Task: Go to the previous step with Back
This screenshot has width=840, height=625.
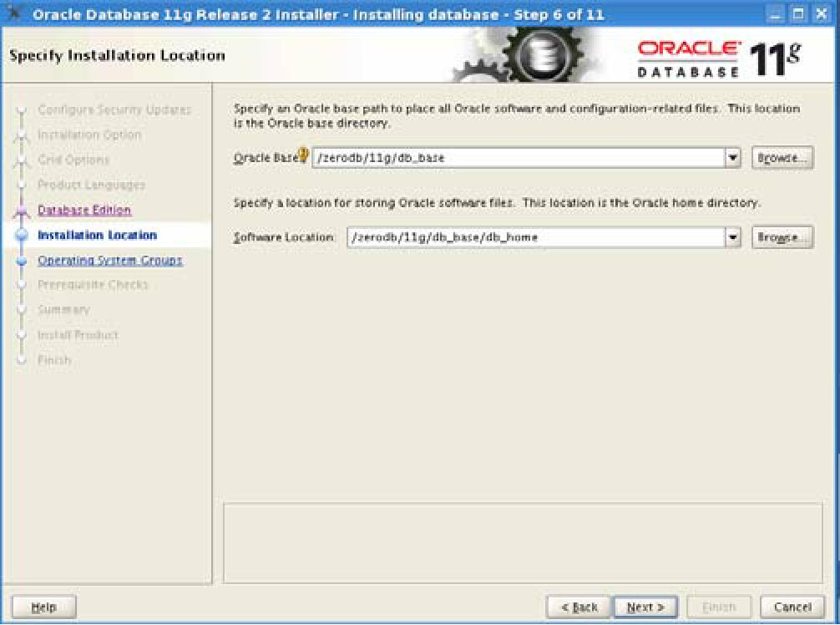Action: coord(579,607)
